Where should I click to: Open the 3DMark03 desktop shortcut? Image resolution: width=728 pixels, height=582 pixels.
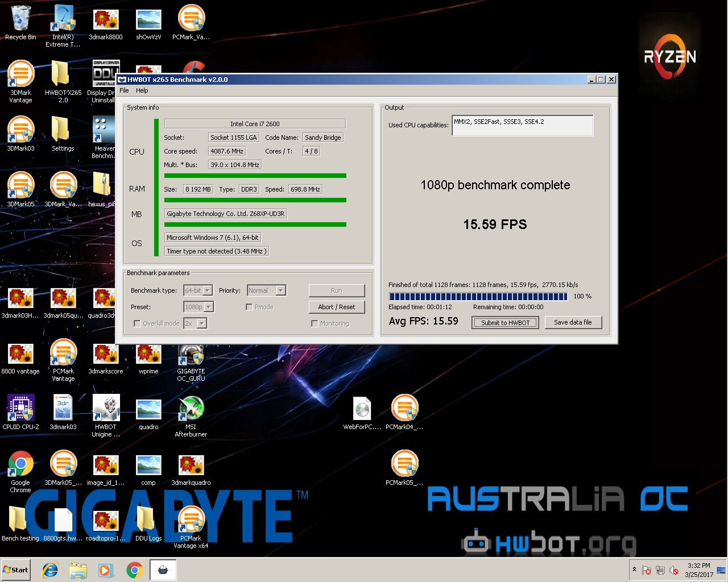(x=20, y=134)
